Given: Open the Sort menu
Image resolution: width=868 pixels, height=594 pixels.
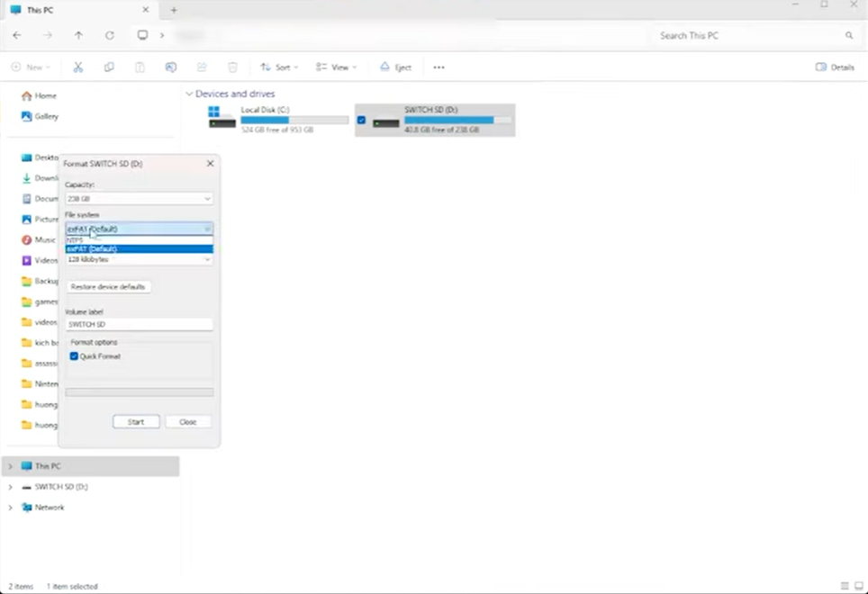Looking at the screenshot, I should click(x=279, y=67).
